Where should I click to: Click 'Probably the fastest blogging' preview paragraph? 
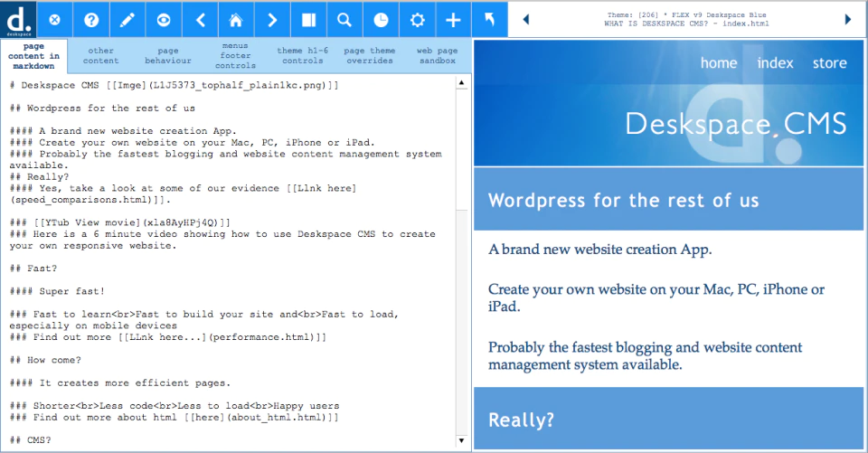tap(645, 355)
